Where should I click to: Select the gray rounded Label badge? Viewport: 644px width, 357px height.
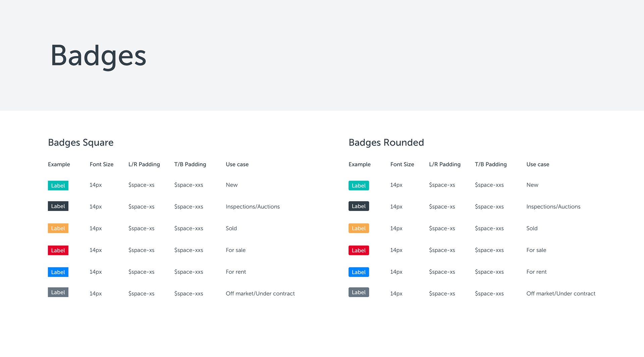point(359,292)
